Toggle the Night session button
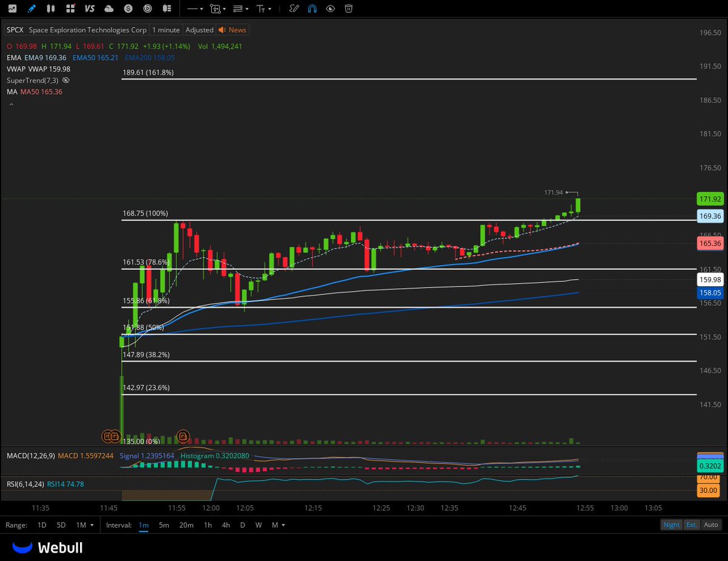Viewport: 728px width, 561px height. [672, 525]
